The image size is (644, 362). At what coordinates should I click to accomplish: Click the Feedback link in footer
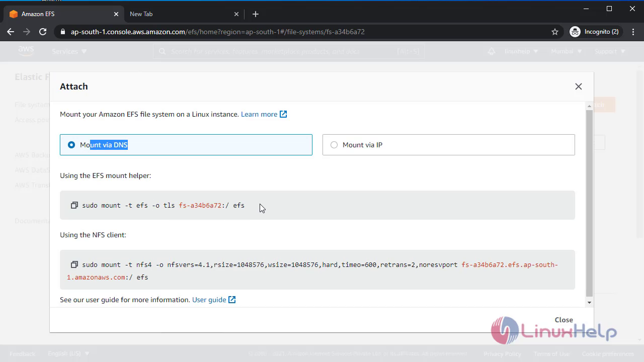click(x=22, y=353)
